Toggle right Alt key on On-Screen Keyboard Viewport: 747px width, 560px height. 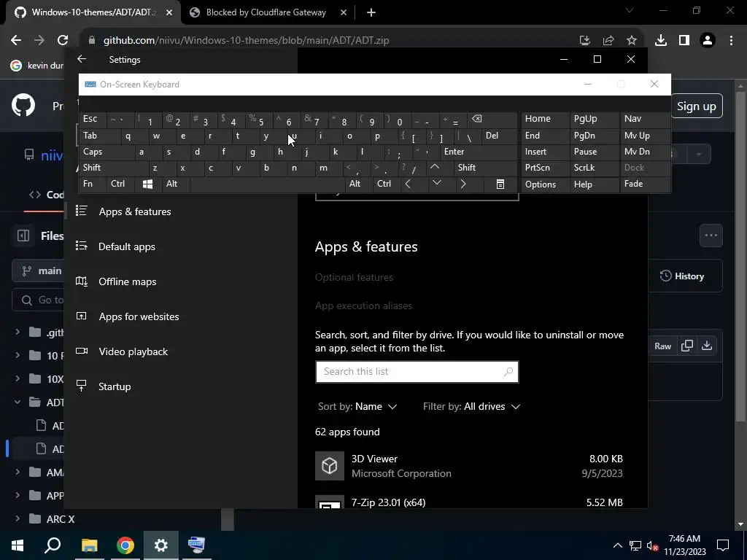[358, 184]
